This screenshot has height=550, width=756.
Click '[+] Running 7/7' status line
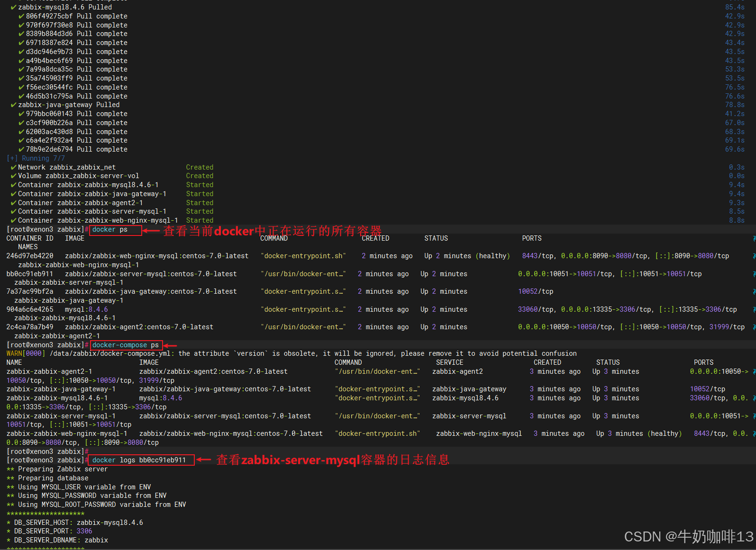[36, 158]
